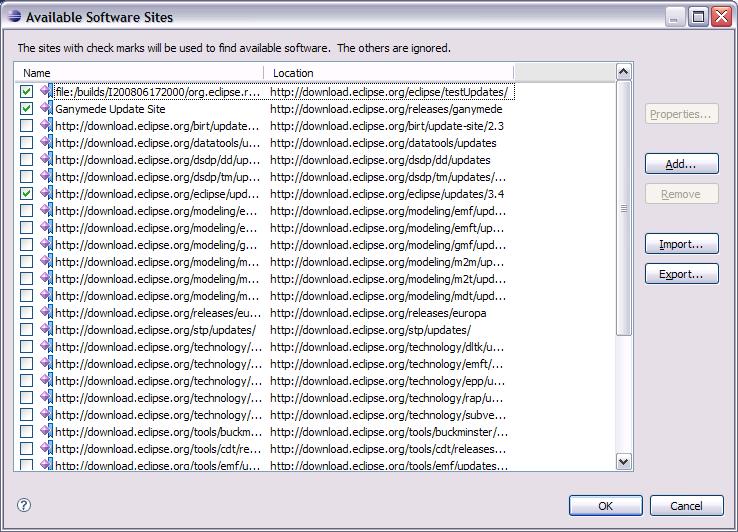Click the Add... button

[682, 164]
